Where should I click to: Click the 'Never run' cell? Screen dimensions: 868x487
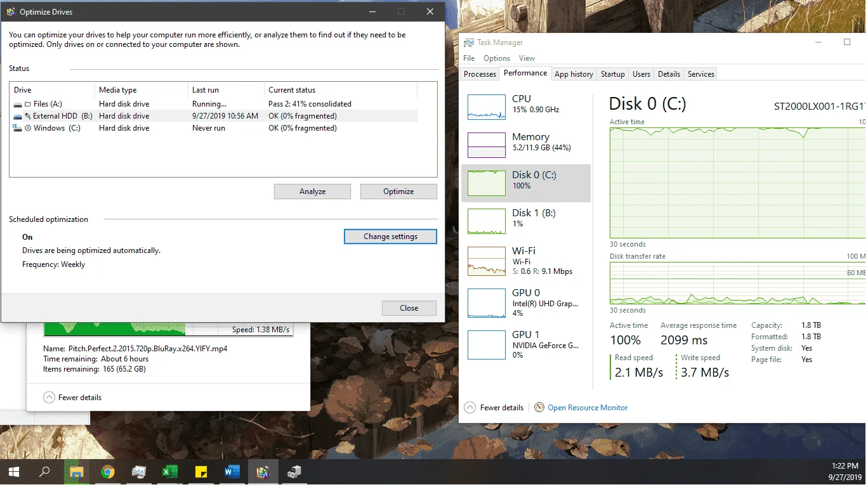209,128
